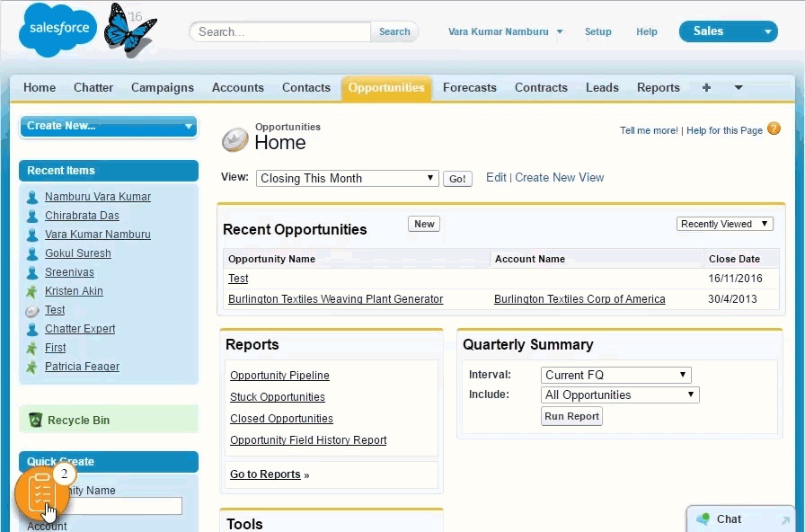Pop out chat with the arrow icon

click(785, 519)
